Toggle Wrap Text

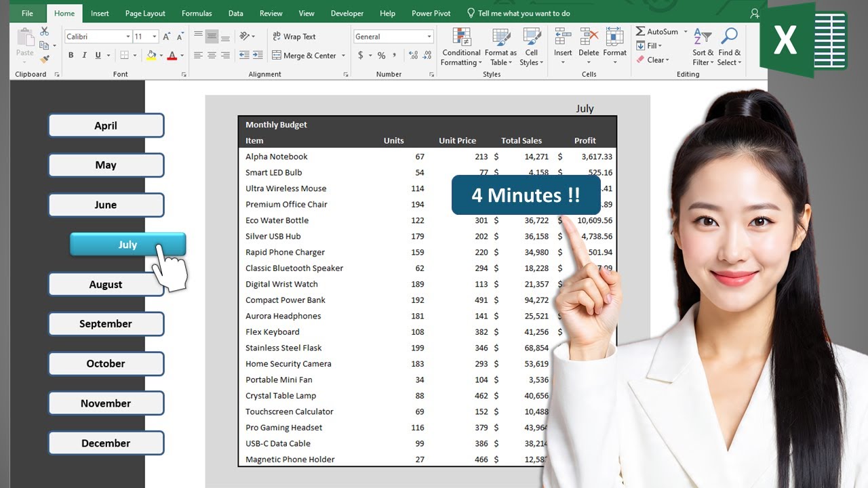pyautogui.click(x=294, y=37)
